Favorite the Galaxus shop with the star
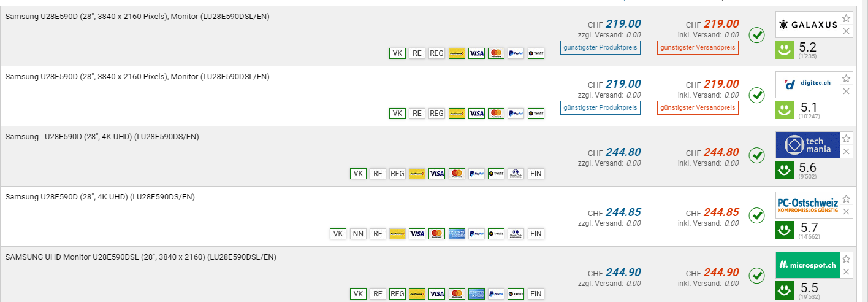 click(x=847, y=18)
